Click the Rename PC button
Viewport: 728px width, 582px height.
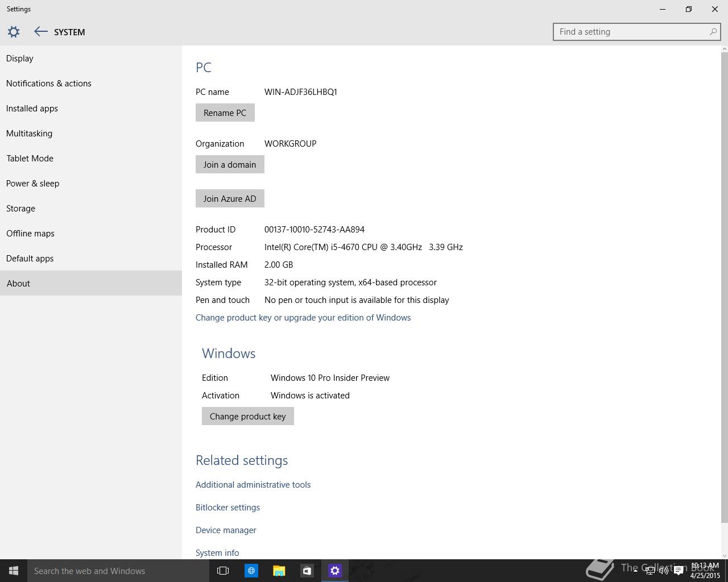[225, 113]
